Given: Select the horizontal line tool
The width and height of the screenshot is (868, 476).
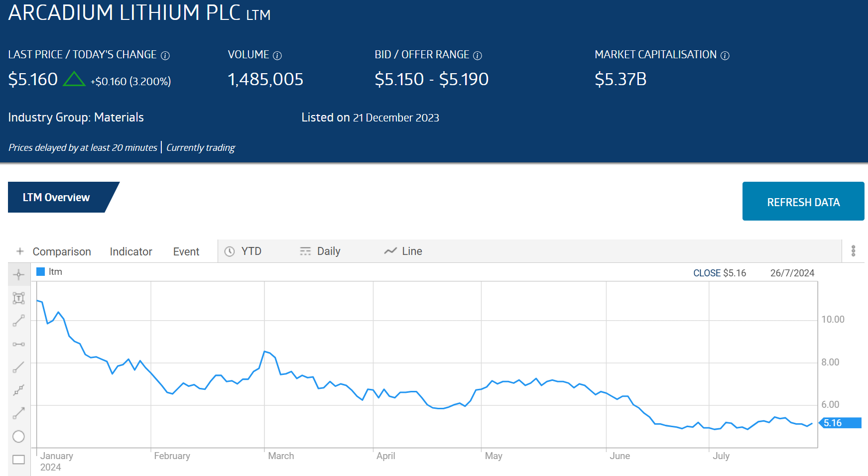Looking at the screenshot, I should (18, 344).
